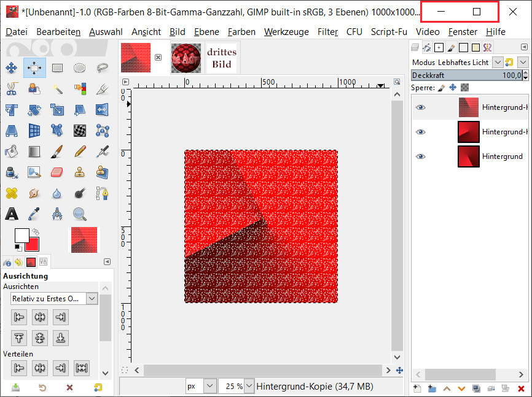532x397 pixels.
Task: Toggle lock position and size
Action: tap(453, 88)
